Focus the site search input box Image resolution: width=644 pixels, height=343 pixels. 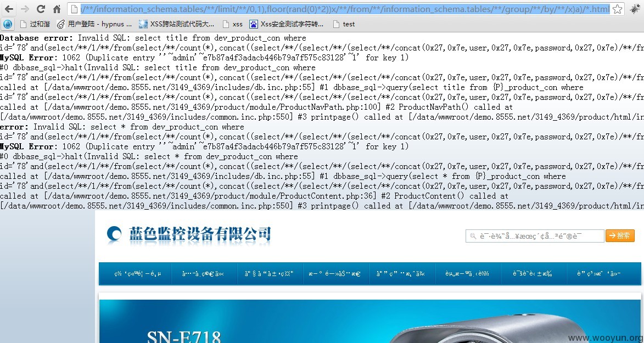coord(535,236)
